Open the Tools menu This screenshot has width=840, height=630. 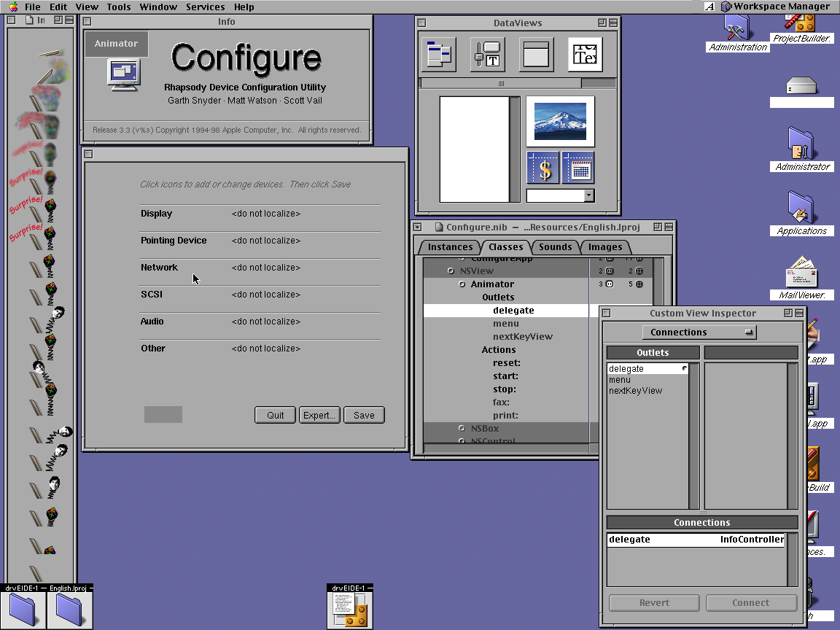[x=119, y=7]
